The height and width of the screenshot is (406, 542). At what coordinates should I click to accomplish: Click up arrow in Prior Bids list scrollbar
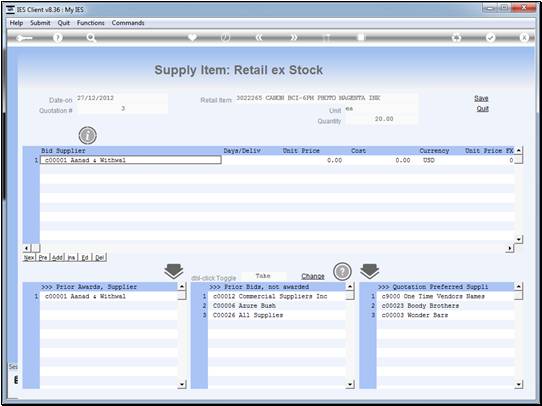pos(350,286)
